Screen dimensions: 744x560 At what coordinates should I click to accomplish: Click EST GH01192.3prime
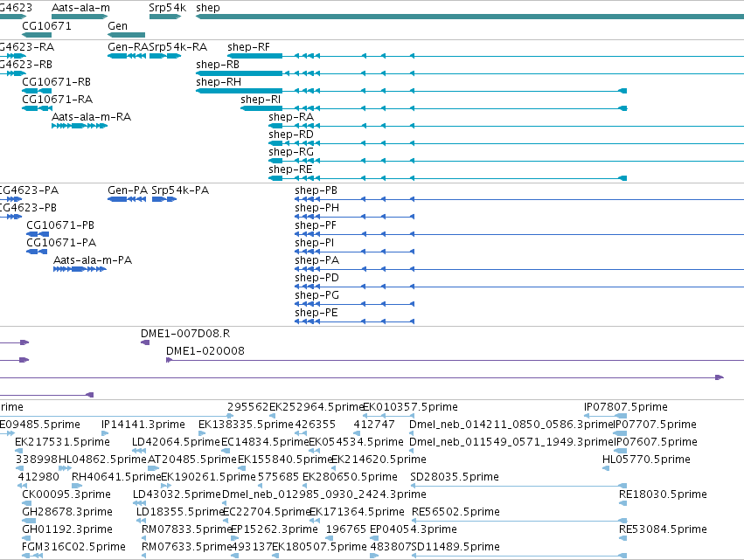[x=67, y=529]
